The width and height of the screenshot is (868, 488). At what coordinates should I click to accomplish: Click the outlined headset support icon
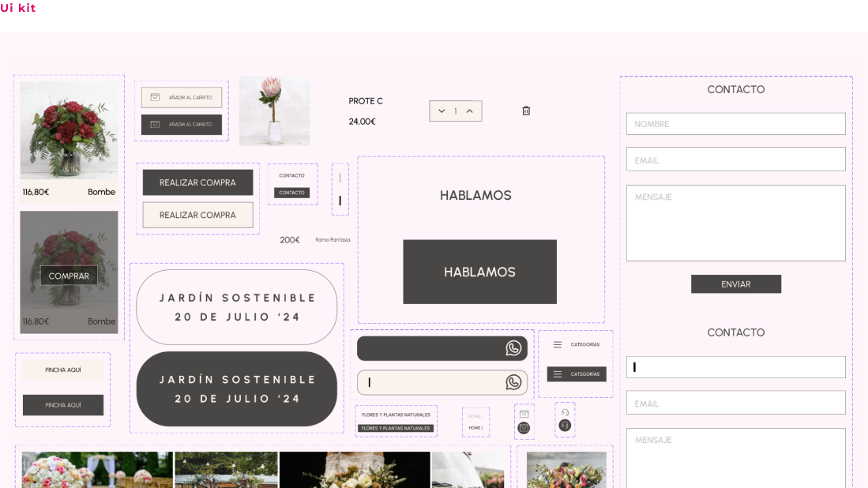pyautogui.click(x=566, y=412)
